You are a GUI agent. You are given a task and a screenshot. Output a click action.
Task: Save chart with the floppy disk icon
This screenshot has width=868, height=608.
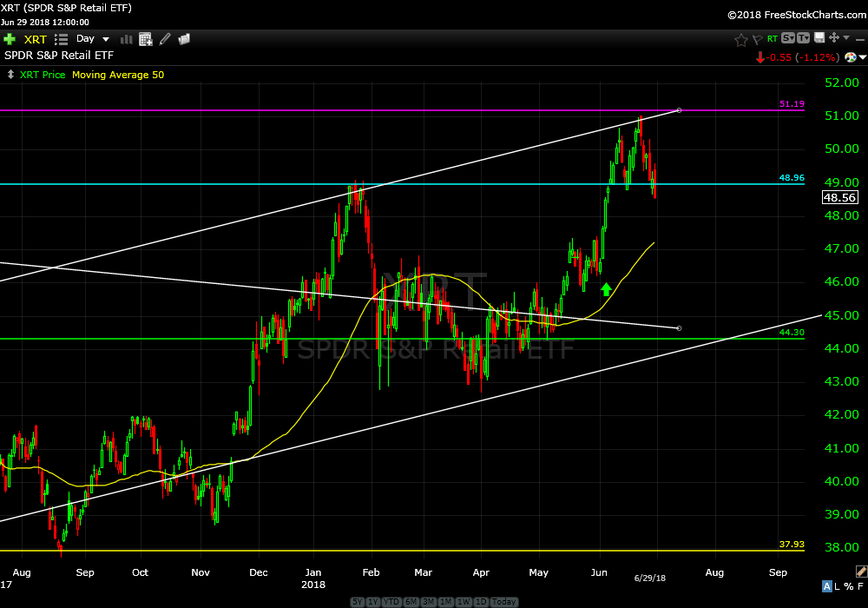(x=819, y=38)
